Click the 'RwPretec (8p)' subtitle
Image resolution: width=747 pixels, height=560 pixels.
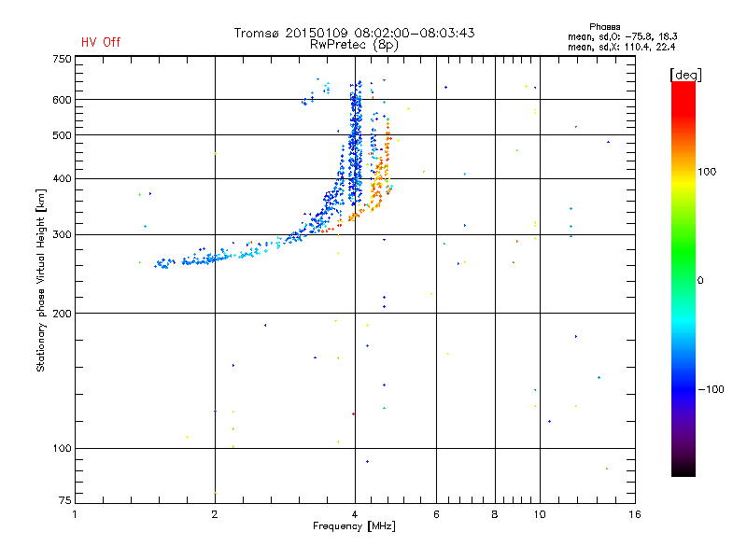pos(354,45)
